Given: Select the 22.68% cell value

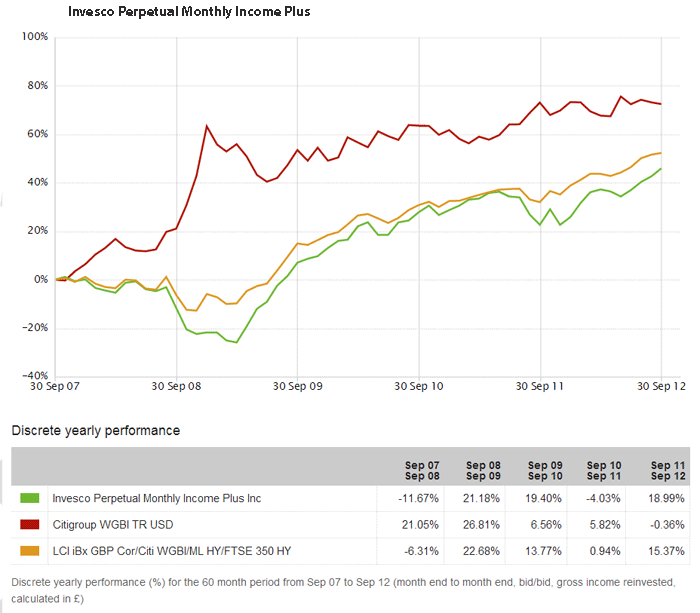Looking at the screenshot, I should click(x=481, y=551).
